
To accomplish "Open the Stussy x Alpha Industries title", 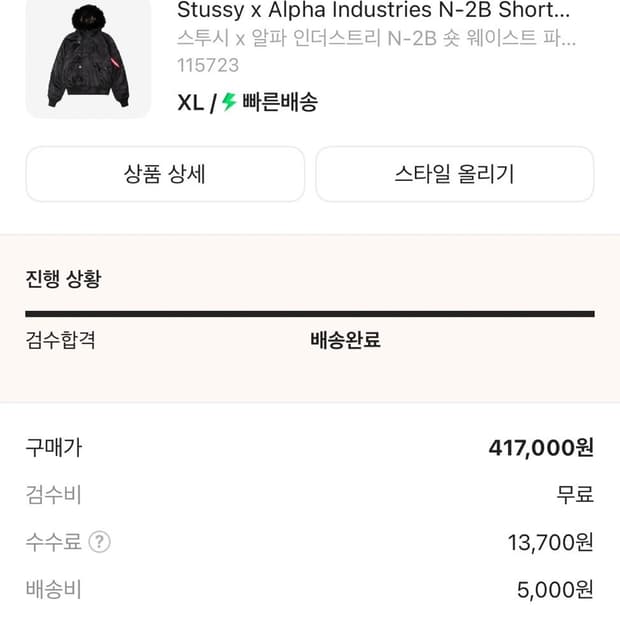I will point(374,11).
